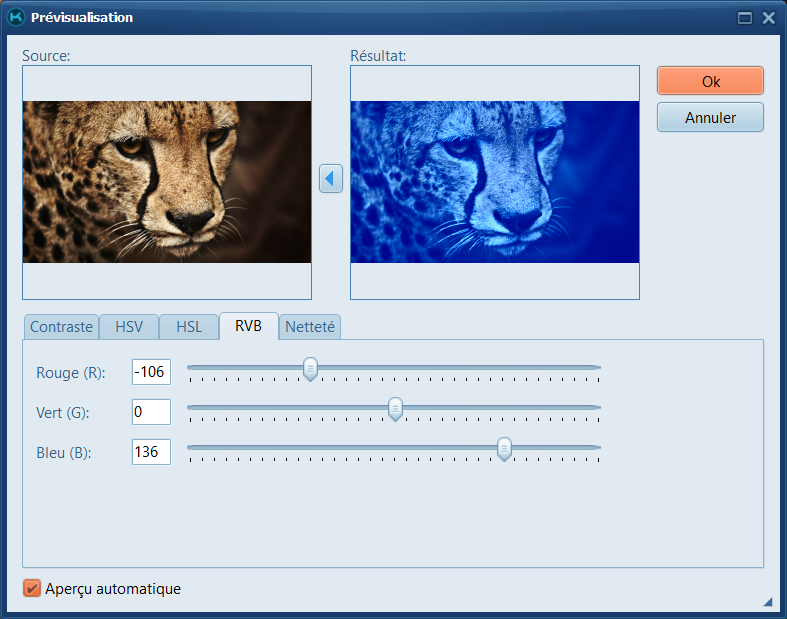Close the Prévisualisation dialog
This screenshot has height=619, width=787.
(x=768, y=18)
